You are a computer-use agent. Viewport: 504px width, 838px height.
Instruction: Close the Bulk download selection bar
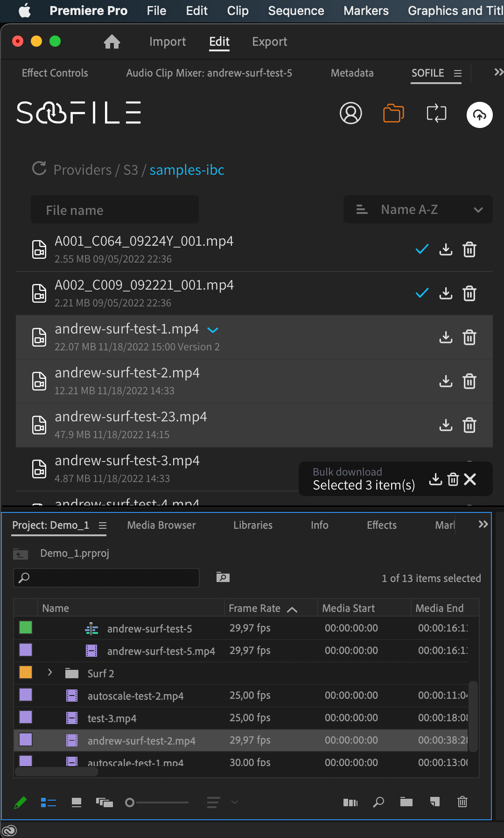coord(470,479)
